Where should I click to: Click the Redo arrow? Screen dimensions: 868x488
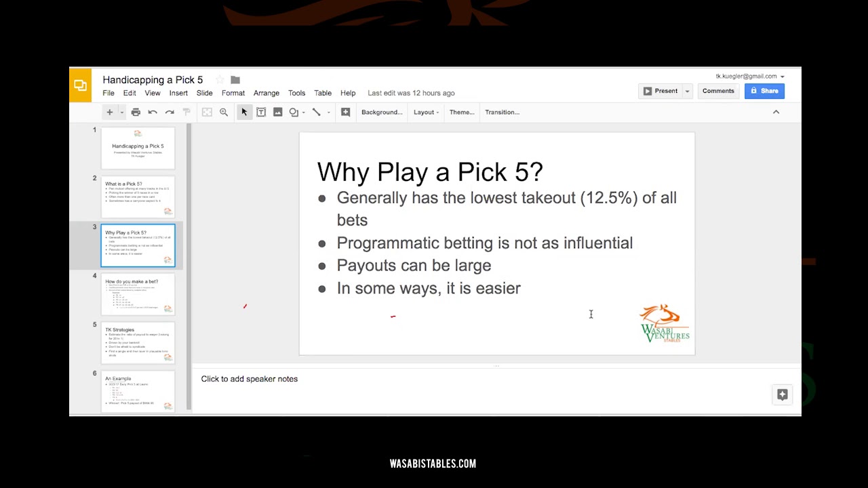[170, 112]
